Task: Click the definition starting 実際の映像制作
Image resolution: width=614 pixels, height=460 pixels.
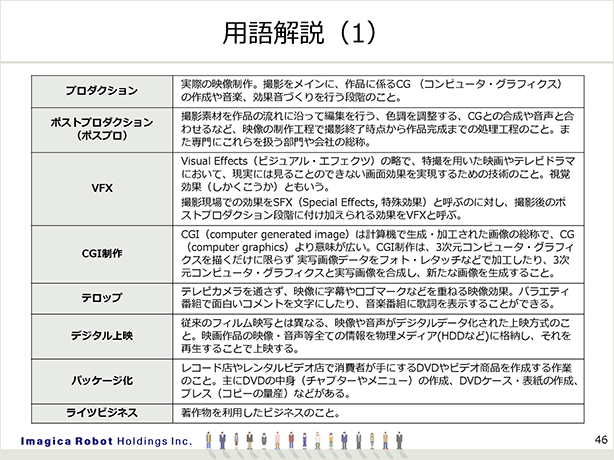Action: (371, 91)
